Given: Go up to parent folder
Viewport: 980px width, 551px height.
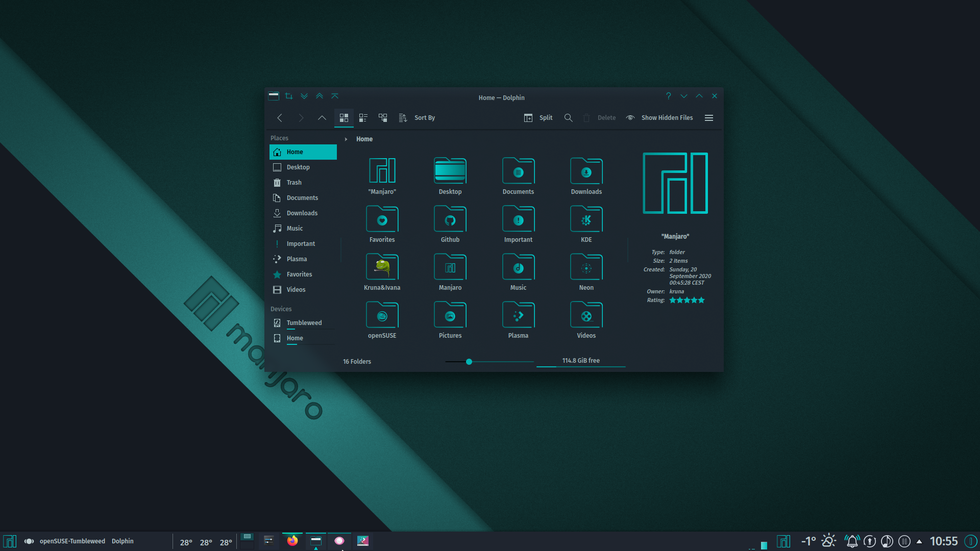Looking at the screenshot, I should click(322, 118).
